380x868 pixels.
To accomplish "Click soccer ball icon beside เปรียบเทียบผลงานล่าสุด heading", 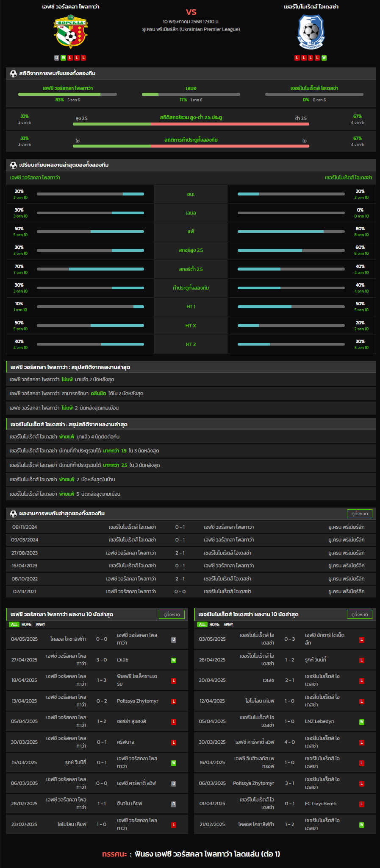I will (14, 165).
